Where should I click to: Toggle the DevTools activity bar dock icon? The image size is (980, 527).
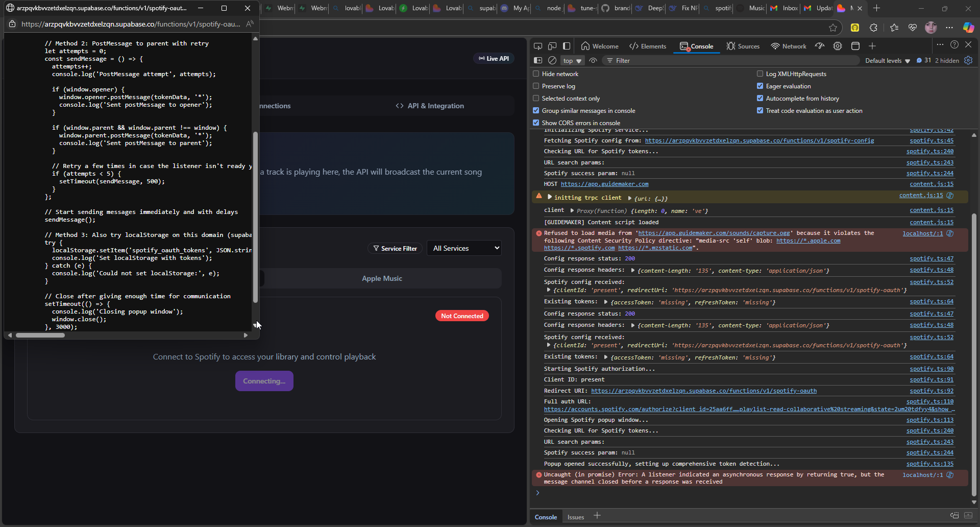[x=567, y=46]
